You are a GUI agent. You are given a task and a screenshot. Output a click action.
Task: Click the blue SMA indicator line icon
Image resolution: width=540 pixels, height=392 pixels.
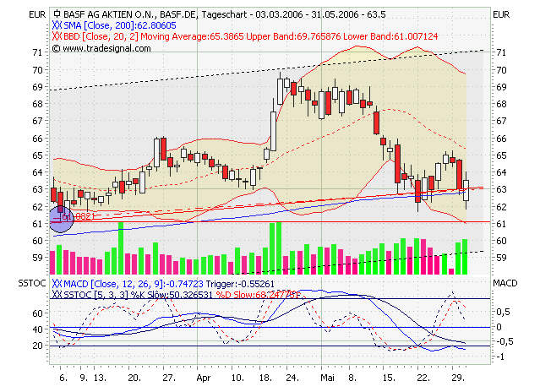click(x=57, y=26)
